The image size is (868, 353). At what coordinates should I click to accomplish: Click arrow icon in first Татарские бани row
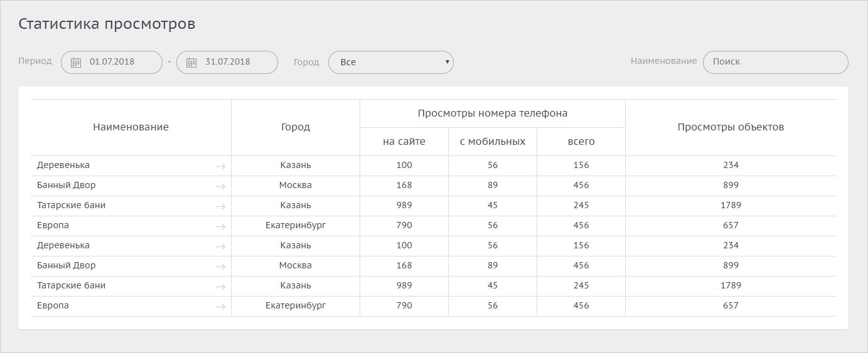(x=220, y=206)
